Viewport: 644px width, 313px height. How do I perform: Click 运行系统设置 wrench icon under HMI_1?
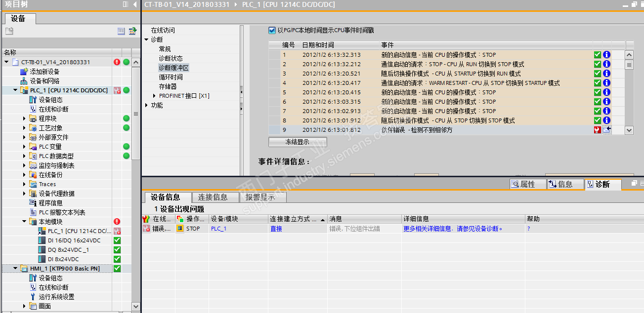[x=33, y=297]
